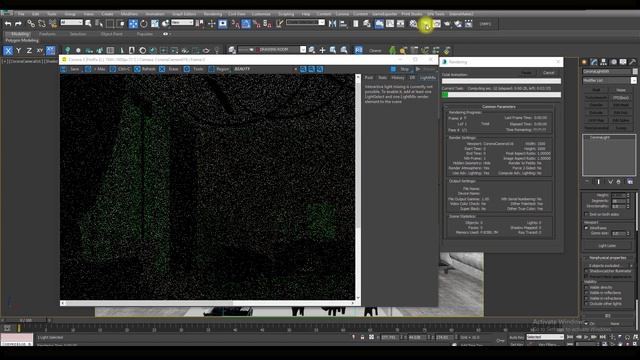Viewport: 640px width, 360px height.
Task: Restrict movement to Y axis
Action: coord(18,51)
